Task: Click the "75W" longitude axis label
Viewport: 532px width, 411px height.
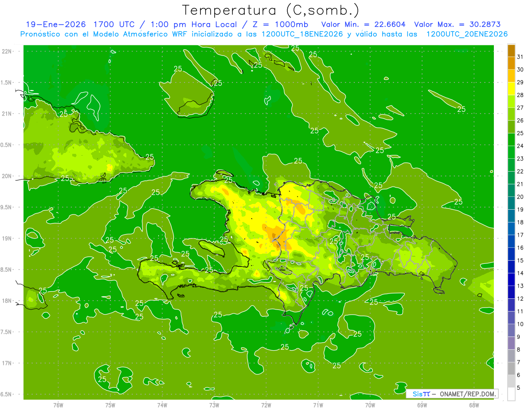Action: [x=110, y=405]
